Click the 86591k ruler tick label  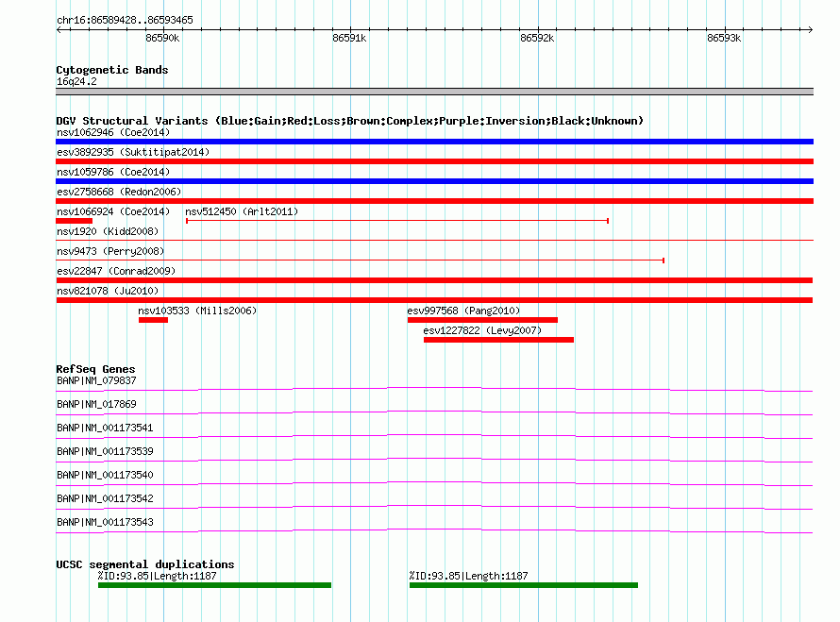pyautogui.click(x=349, y=38)
